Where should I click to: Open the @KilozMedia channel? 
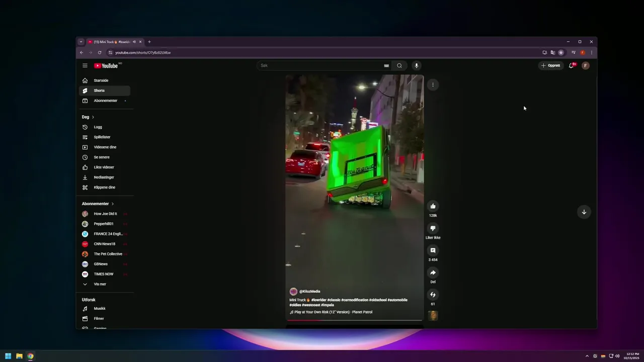tap(310, 292)
